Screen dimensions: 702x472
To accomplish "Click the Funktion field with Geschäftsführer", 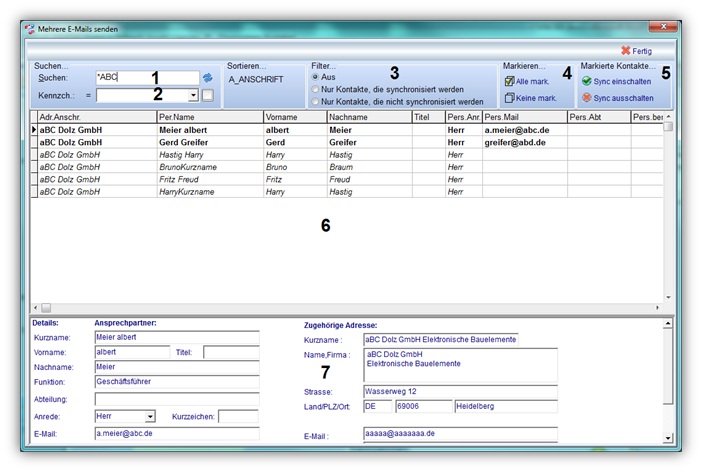I will 177,382.
